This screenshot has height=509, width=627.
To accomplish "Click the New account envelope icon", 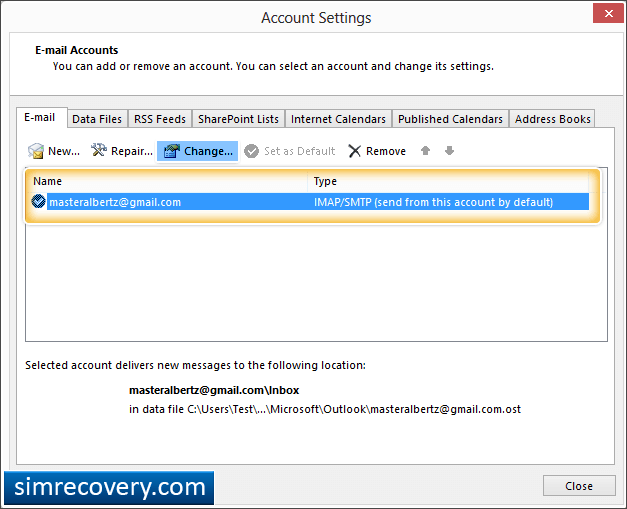I will (x=36, y=151).
